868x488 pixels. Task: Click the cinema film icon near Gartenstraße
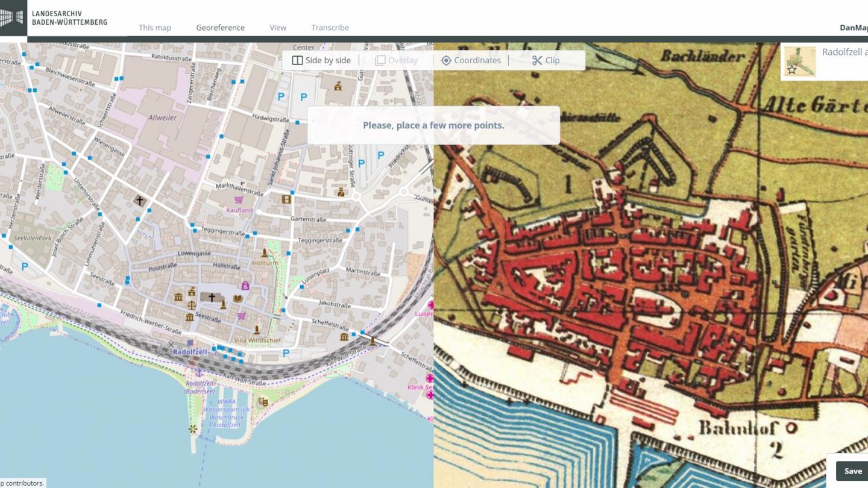click(286, 199)
